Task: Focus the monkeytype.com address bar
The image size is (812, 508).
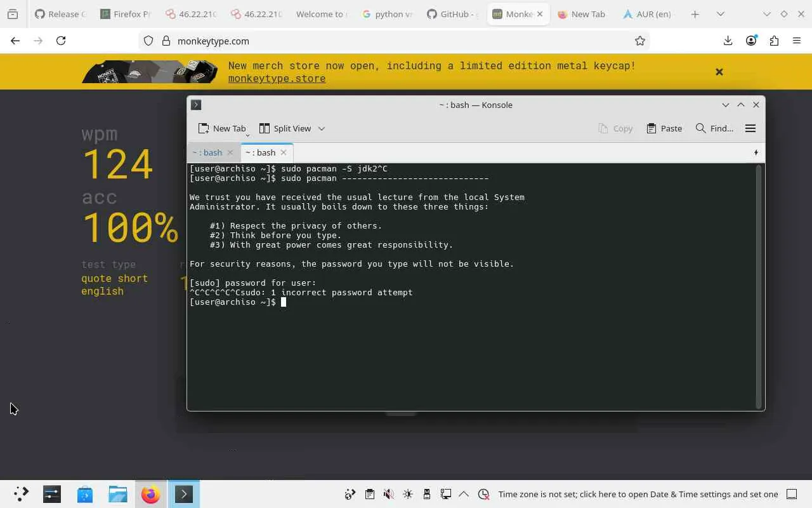Action: point(393,41)
